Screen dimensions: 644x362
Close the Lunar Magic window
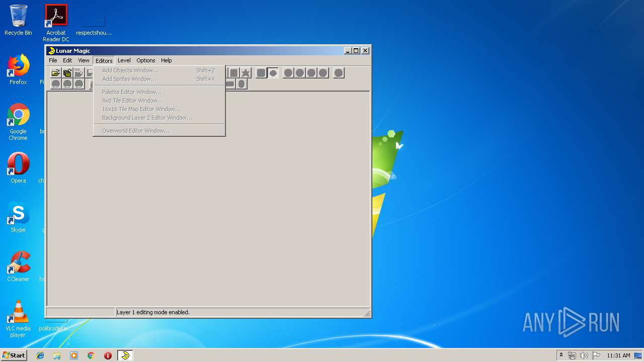pos(365,51)
